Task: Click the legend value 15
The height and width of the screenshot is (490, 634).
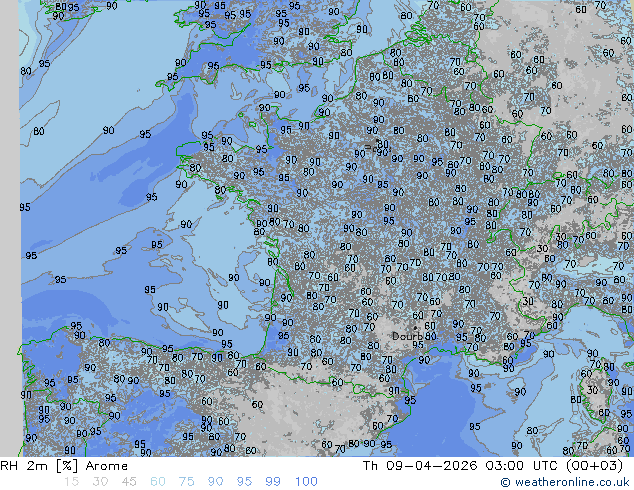Action: click(x=71, y=482)
